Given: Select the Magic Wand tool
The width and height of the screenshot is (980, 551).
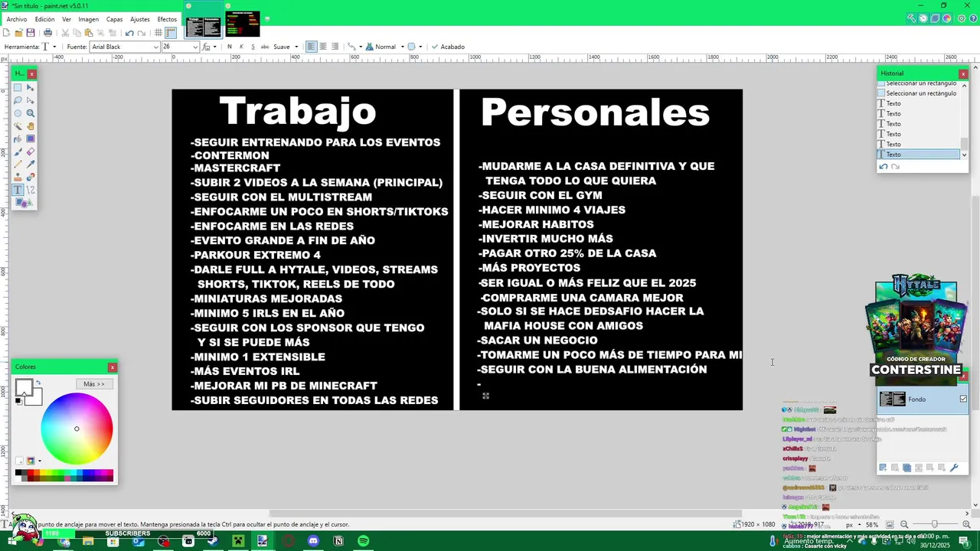Looking at the screenshot, I should point(18,126).
